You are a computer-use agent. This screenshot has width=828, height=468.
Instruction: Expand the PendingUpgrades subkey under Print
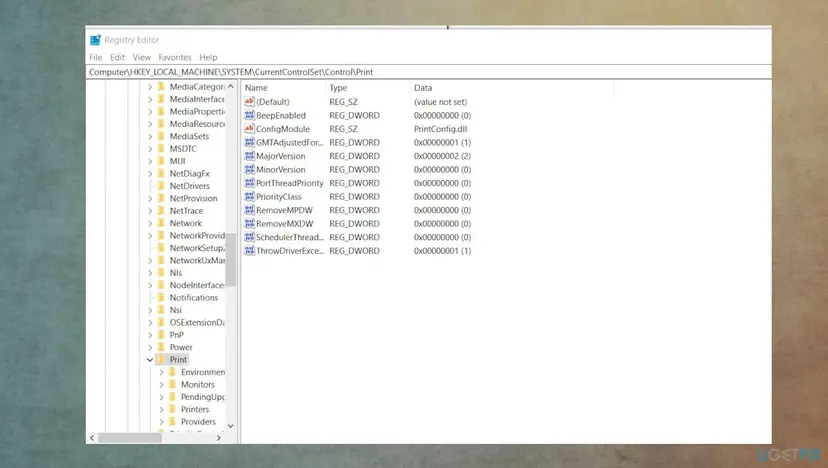[162, 397]
